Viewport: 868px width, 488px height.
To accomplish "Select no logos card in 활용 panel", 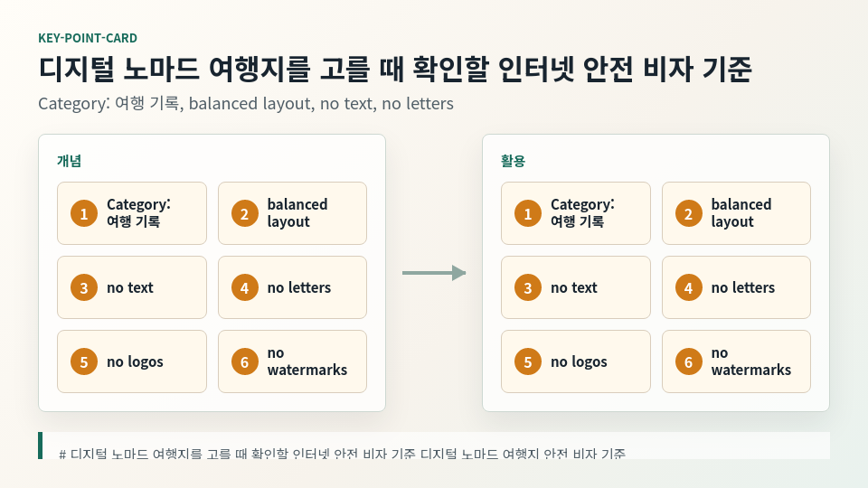I will click(x=576, y=361).
